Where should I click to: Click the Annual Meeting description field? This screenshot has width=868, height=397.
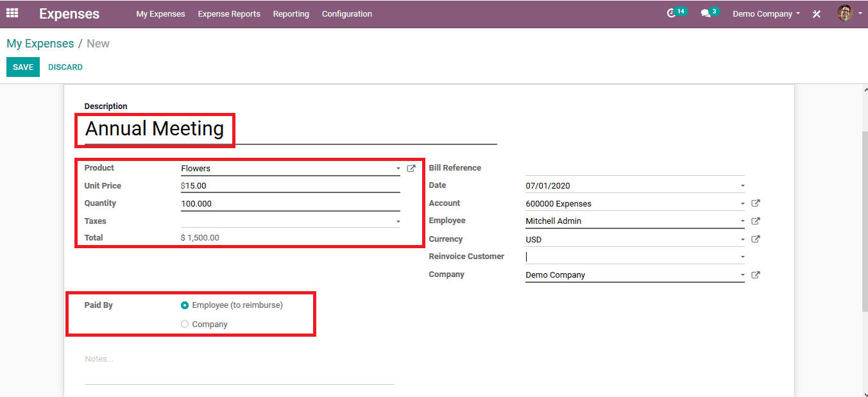click(x=291, y=129)
